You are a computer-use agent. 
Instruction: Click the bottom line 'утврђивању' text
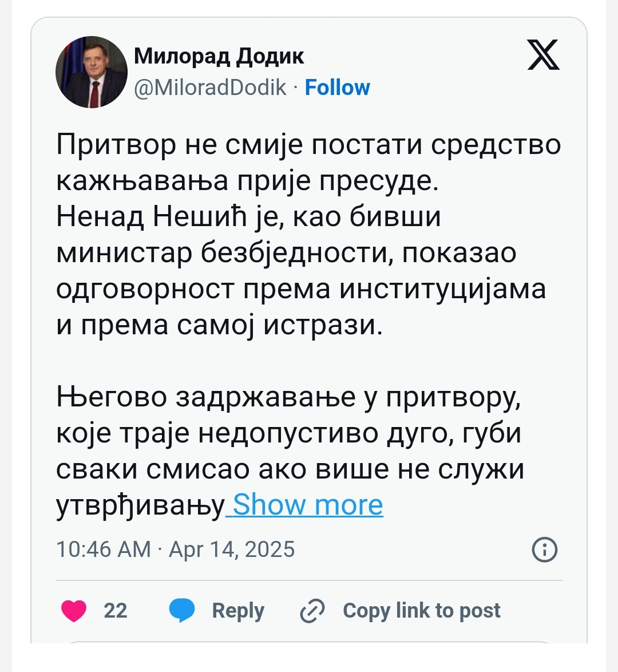point(141,505)
